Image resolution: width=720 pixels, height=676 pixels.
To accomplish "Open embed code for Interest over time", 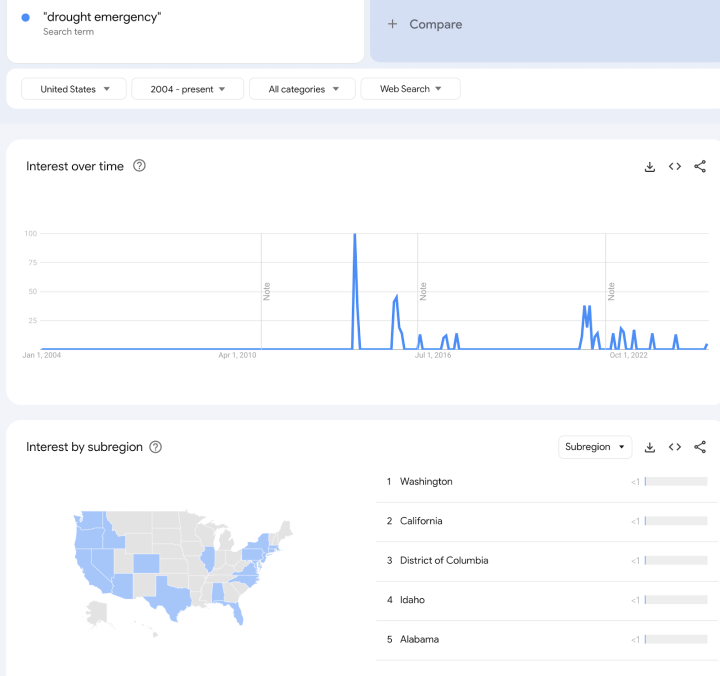I will [675, 167].
